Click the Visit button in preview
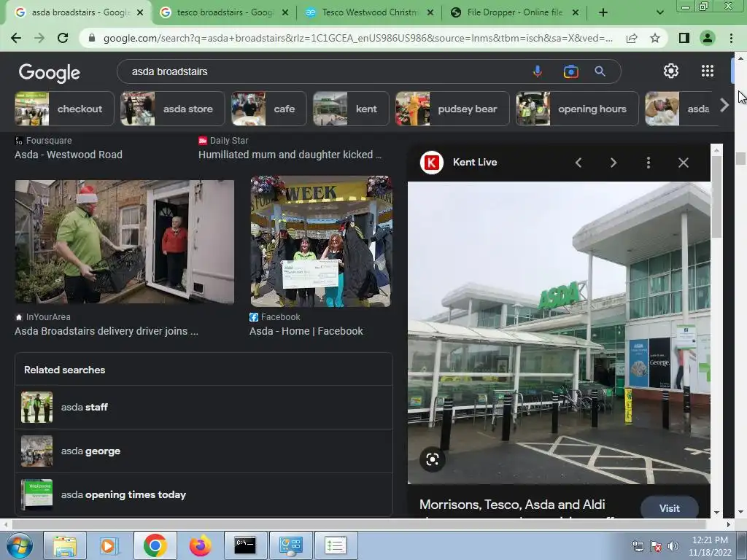Screen dimensions: 747x560 point(670,508)
